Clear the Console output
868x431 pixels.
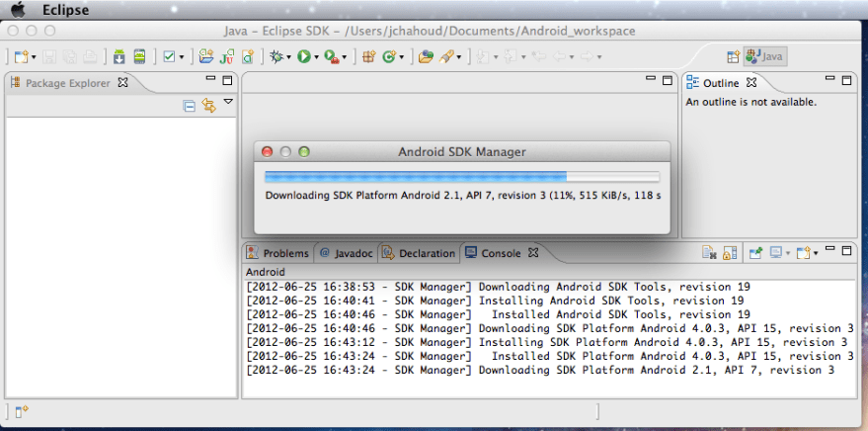[x=709, y=253]
